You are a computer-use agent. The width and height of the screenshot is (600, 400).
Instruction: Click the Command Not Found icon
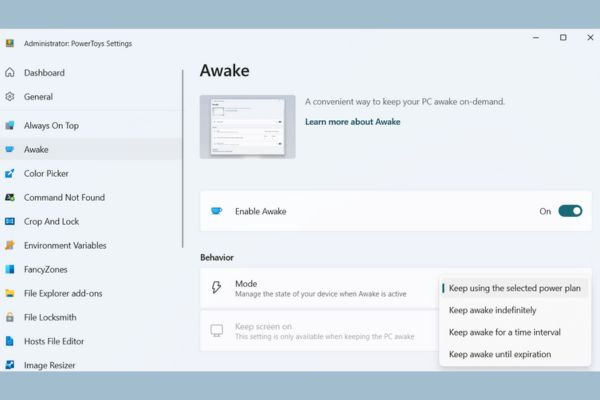[10, 198]
